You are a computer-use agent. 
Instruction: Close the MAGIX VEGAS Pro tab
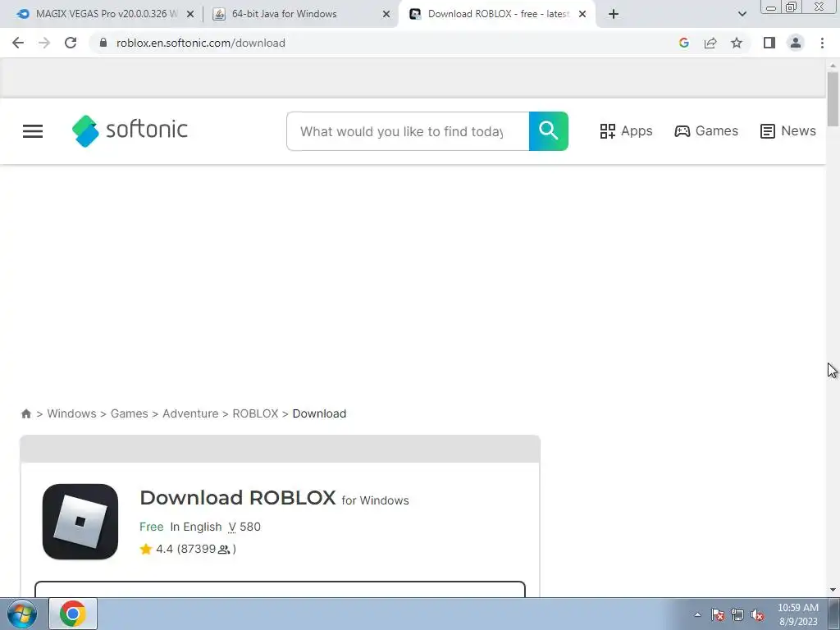tap(190, 14)
